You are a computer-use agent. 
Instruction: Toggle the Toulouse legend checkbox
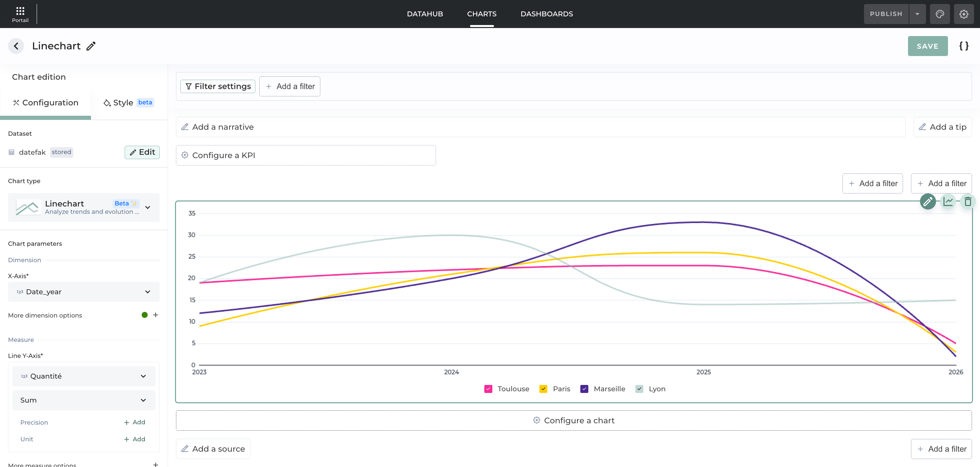coord(488,389)
